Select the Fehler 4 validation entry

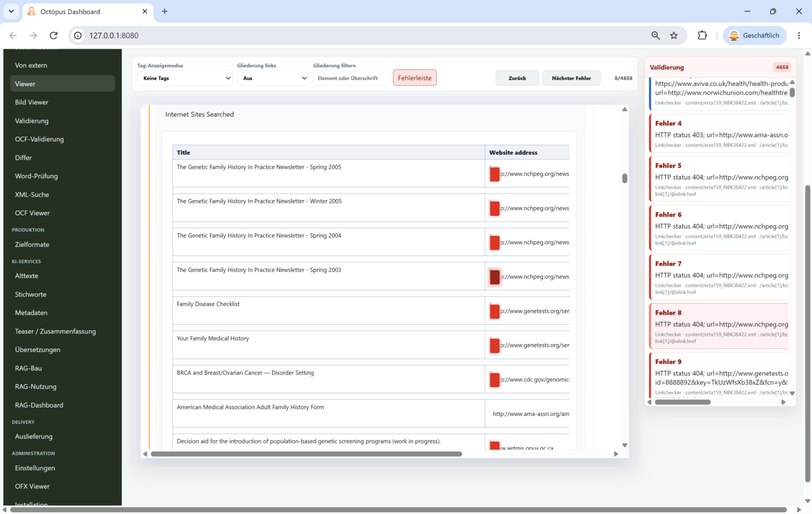[x=719, y=133]
